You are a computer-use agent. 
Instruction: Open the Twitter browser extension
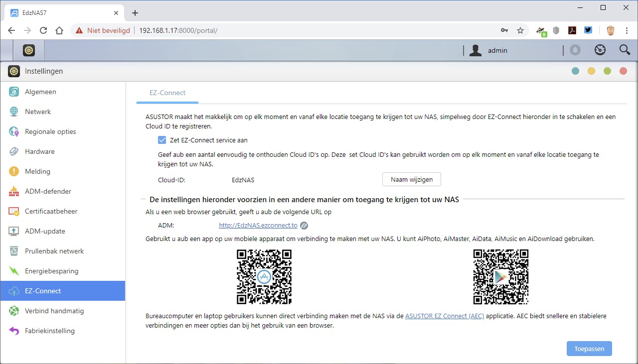(x=588, y=30)
